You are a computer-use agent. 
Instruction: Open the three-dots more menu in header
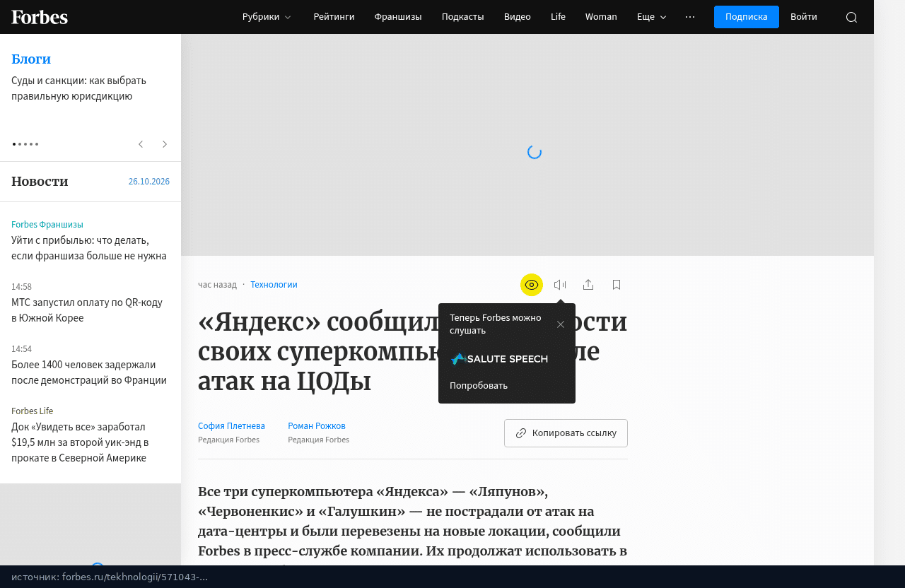coord(690,17)
